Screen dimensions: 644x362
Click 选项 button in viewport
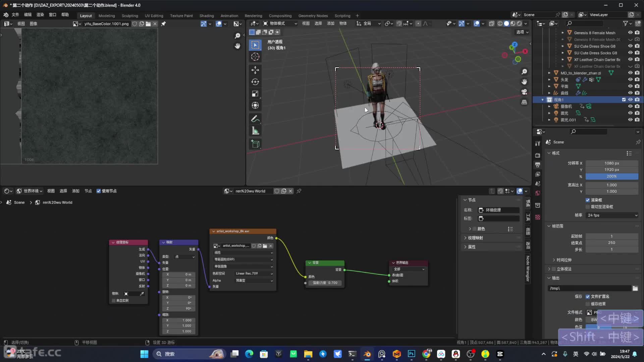[522, 32]
